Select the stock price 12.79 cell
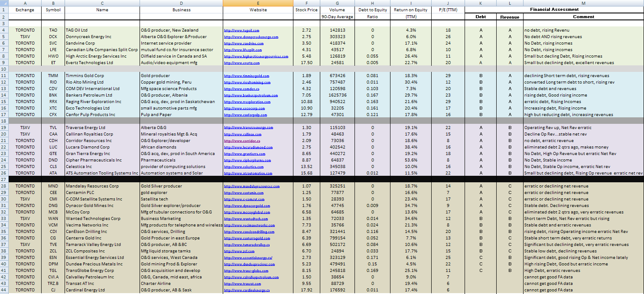644x294 pixels. pyautogui.click(x=306, y=115)
